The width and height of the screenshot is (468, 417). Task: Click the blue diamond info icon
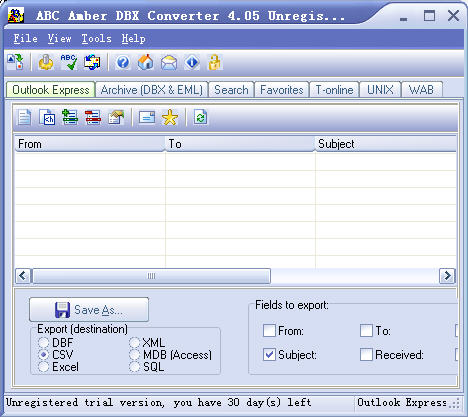[x=192, y=62]
